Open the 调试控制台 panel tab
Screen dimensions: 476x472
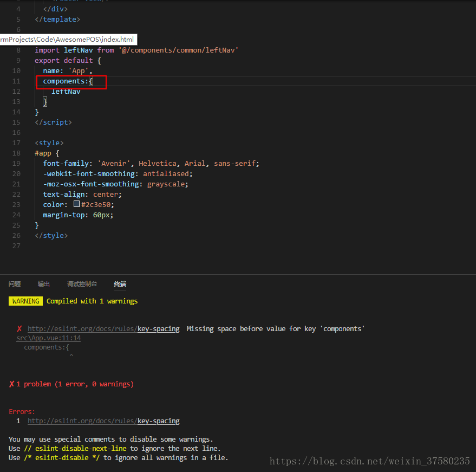pyautogui.click(x=82, y=284)
